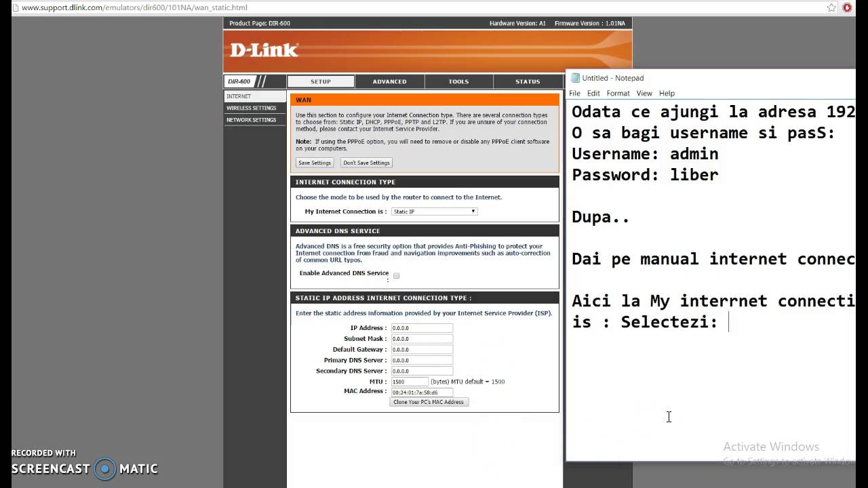Viewport: 868px width, 488px height.
Task: Click the Subnet Mask input field
Action: (x=422, y=339)
